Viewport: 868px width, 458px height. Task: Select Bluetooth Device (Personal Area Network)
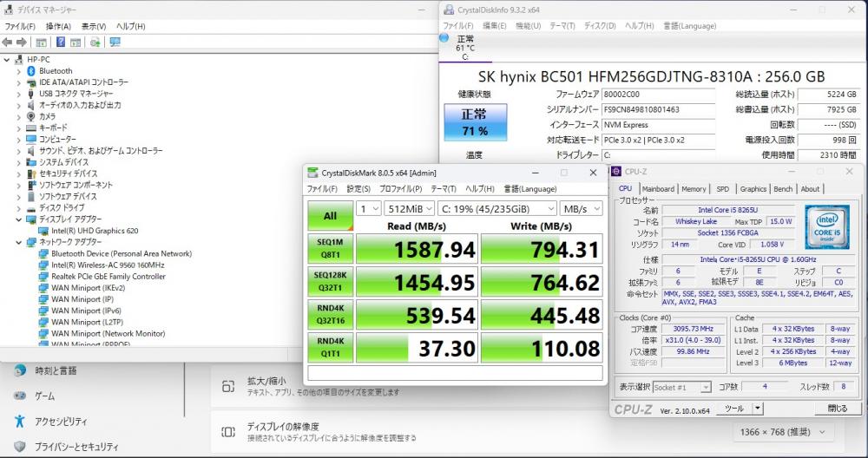click(x=122, y=253)
